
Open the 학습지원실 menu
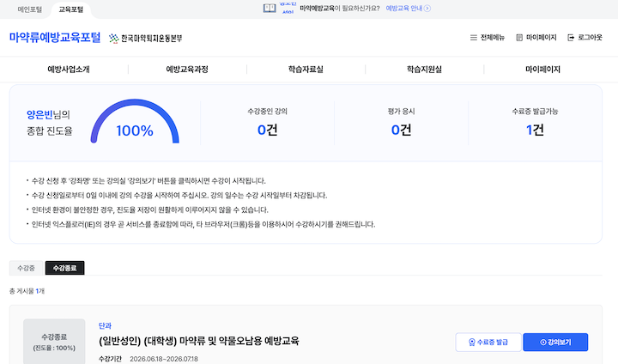point(425,70)
